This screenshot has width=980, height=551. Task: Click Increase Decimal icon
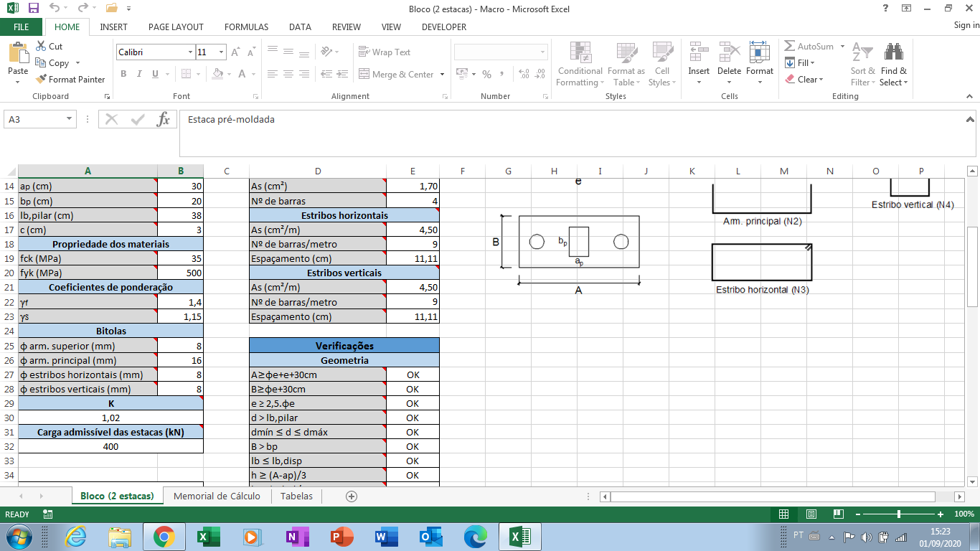[x=524, y=74]
